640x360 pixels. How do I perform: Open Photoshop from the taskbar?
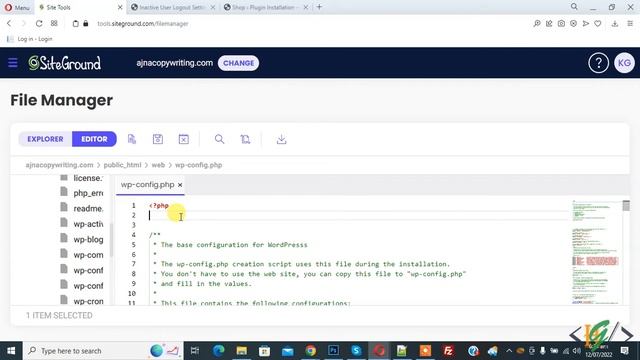(333, 351)
